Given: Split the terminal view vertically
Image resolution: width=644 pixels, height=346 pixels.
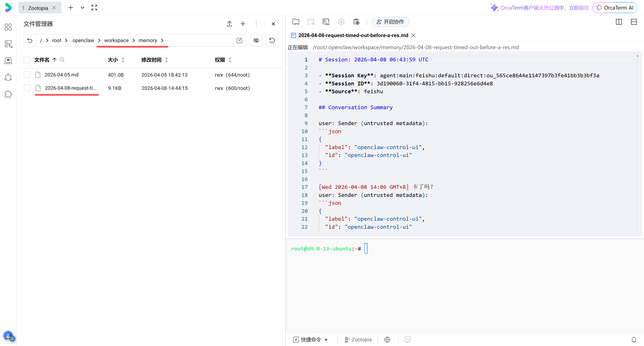Looking at the screenshot, I should tap(619, 22).
